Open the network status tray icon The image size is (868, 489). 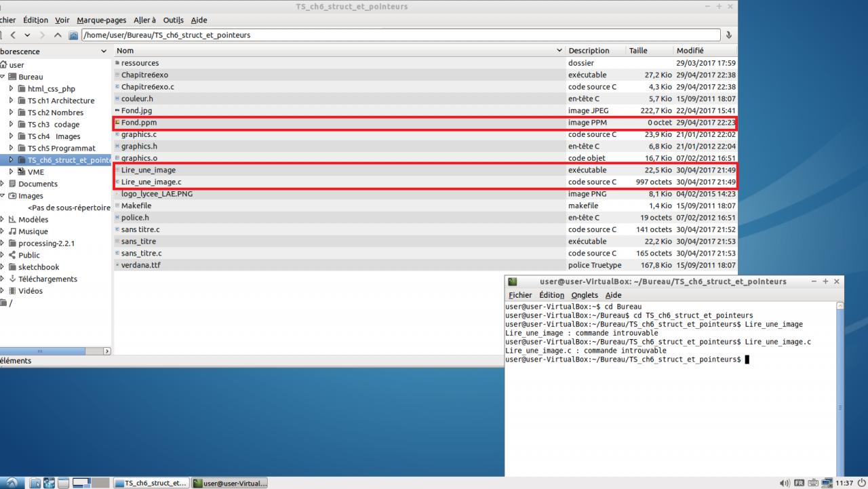pyautogui.click(x=828, y=483)
